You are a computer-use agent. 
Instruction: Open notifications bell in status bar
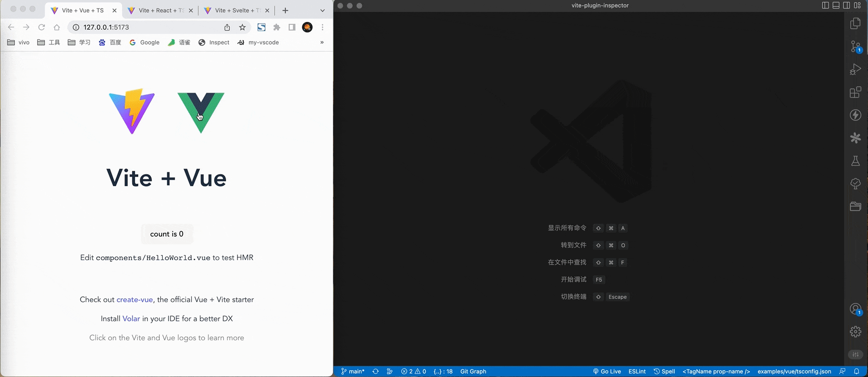[x=857, y=371]
